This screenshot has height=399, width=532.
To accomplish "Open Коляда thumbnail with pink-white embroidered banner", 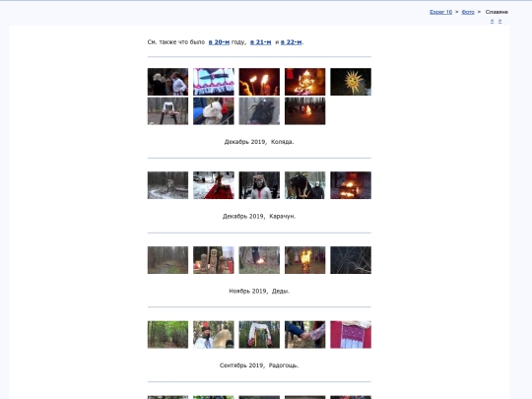I will [x=214, y=82].
